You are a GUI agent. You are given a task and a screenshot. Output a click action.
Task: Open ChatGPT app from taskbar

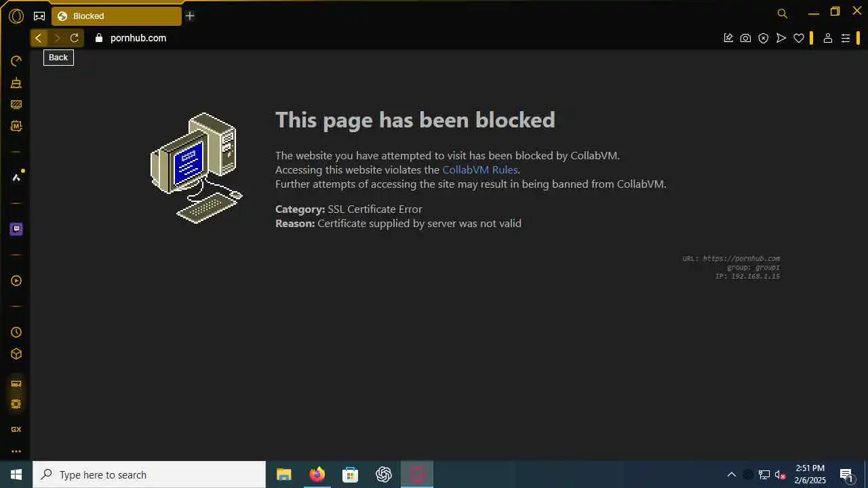[384, 474]
